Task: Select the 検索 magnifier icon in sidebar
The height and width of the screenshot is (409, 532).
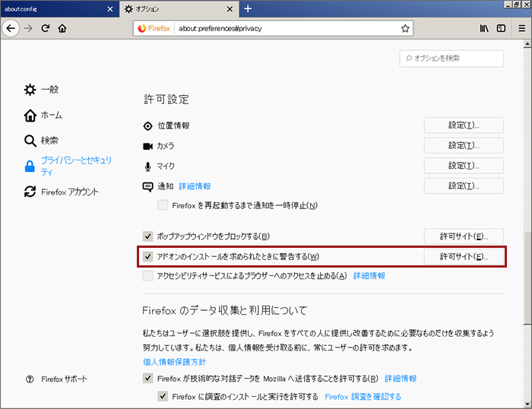Action: point(30,141)
